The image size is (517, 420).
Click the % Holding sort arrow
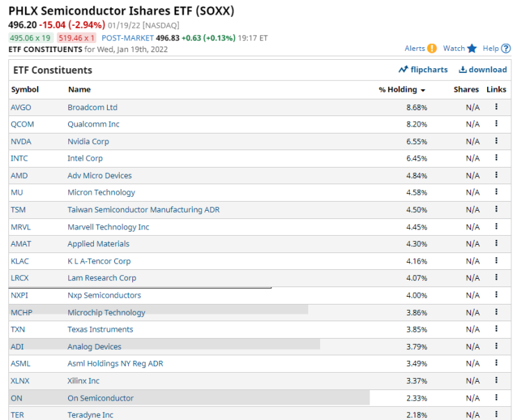[x=423, y=90]
